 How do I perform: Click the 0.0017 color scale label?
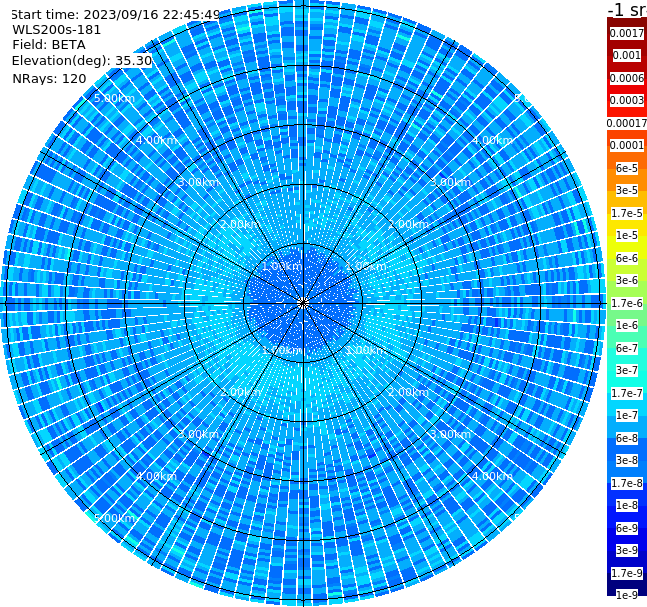pyautogui.click(x=627, y=33)
